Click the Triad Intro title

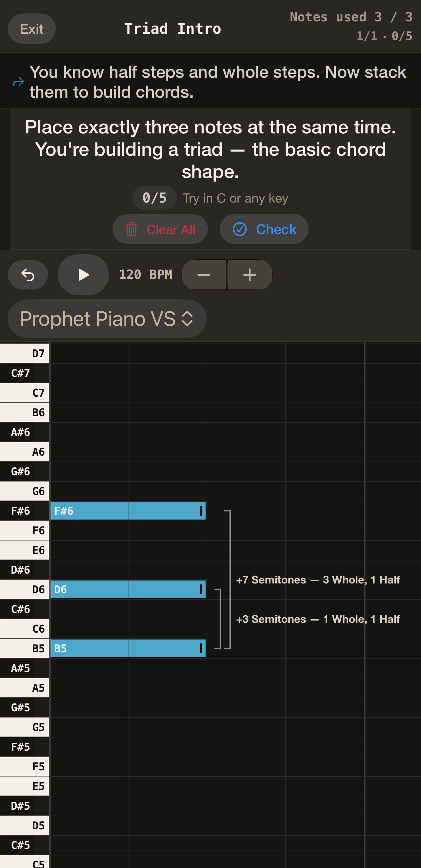pyautogui.click(x=172, y=28)
